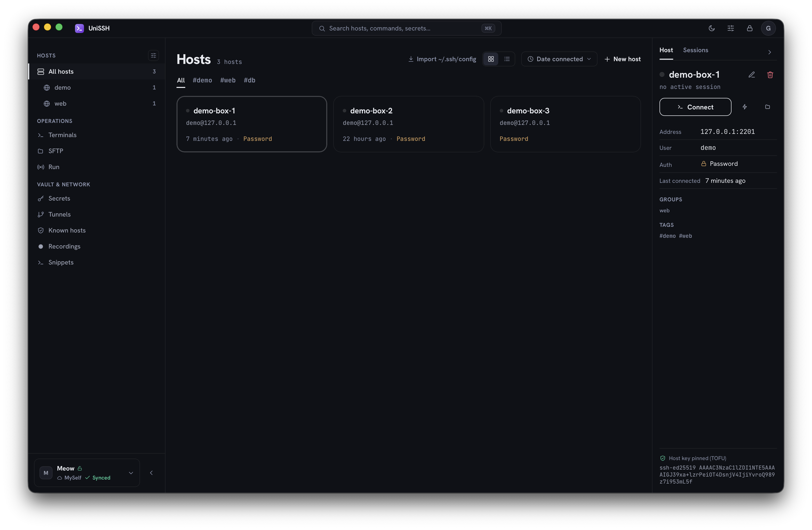The width and height of the screenshot is (812, 530).
Task: Lock the vault with padlock icon
Action: click(749, 28)
